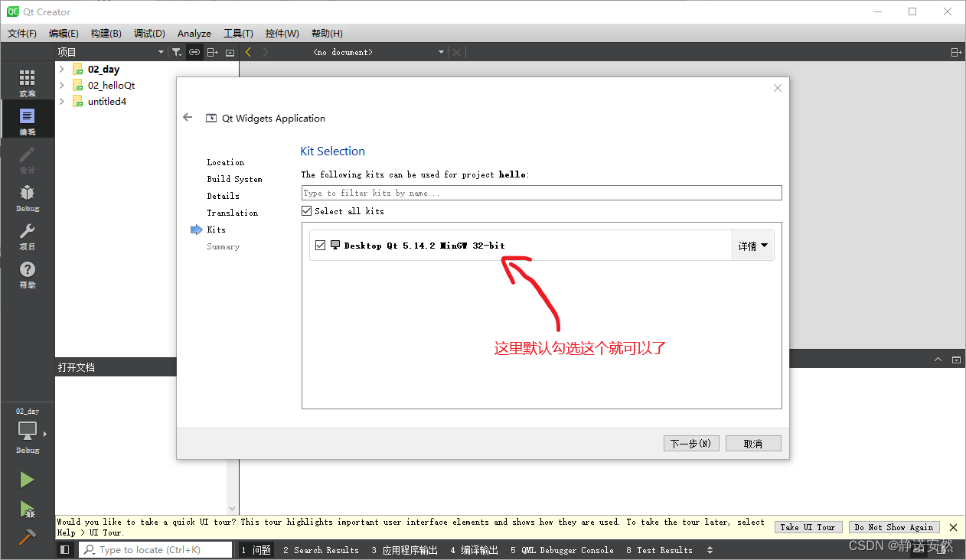Viewport: 966px width, 560px height.
Task: Open the <no document> dropdown
Action: tap(379, 52)
